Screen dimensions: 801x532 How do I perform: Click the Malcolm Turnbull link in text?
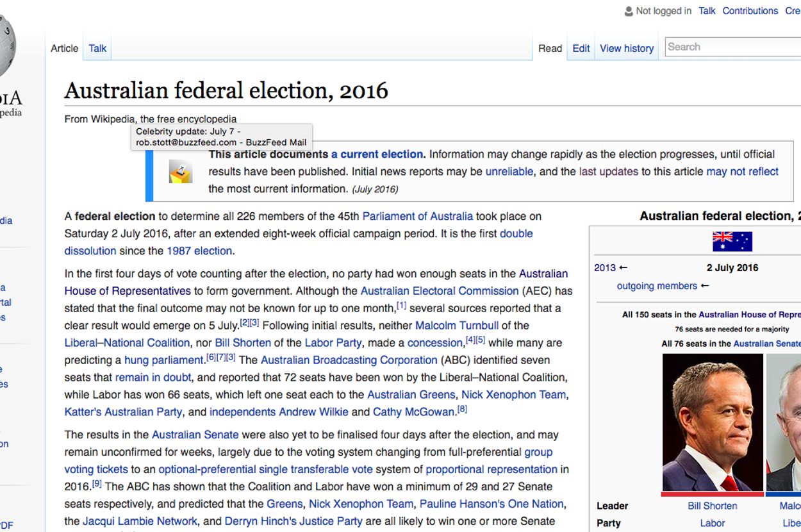point(456,325)
